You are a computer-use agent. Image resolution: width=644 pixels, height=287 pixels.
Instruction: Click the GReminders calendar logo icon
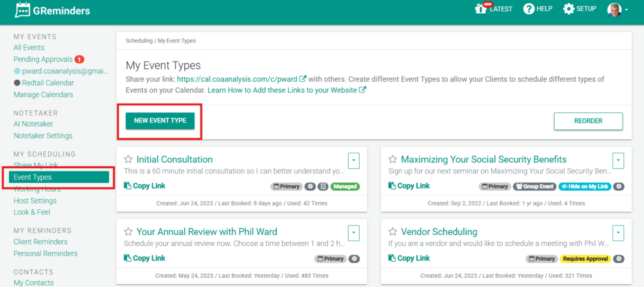click(x=23, y=10)
